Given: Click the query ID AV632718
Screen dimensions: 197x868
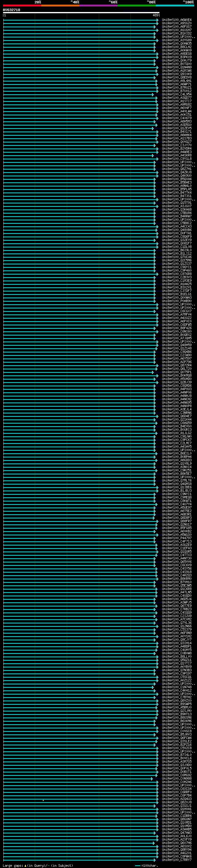Looking at the screenshot, I should pyautogui.click(x=11, y=10).
